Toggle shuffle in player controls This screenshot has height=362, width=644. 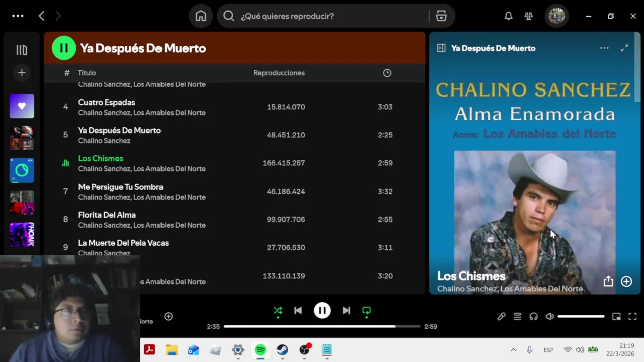278,311
